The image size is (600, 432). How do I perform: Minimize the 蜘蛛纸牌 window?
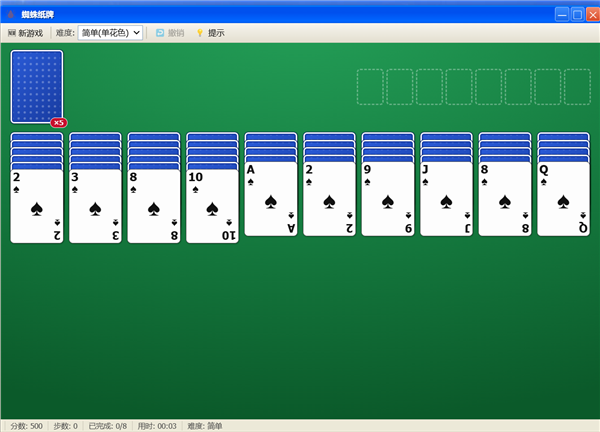click(x=562, y=15)
